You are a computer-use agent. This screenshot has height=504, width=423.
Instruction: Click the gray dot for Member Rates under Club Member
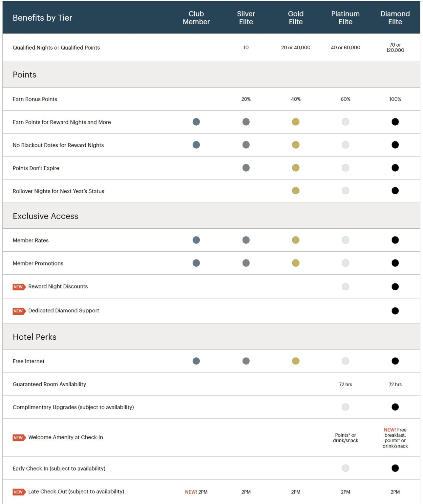coord(196,240)
